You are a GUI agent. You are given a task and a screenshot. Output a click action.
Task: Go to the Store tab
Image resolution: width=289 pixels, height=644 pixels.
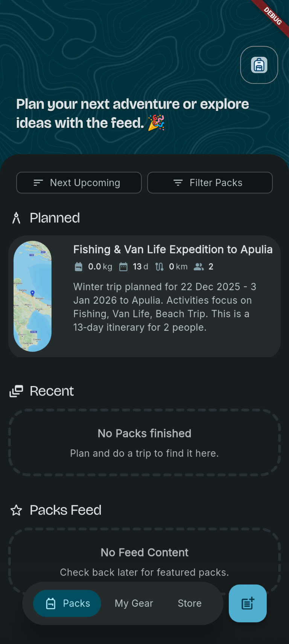[x=190, y=603]
